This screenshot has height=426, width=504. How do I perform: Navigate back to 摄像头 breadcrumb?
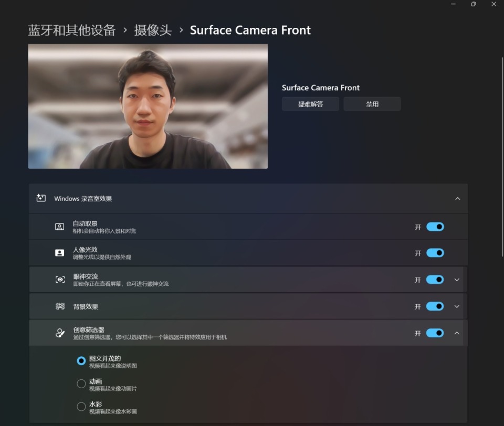tap(153, 30)
